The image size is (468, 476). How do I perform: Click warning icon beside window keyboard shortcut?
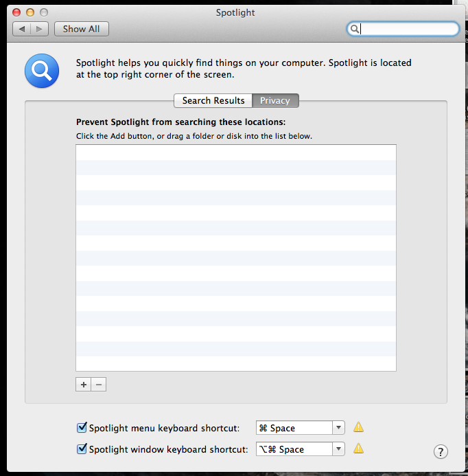click(358, 449)
